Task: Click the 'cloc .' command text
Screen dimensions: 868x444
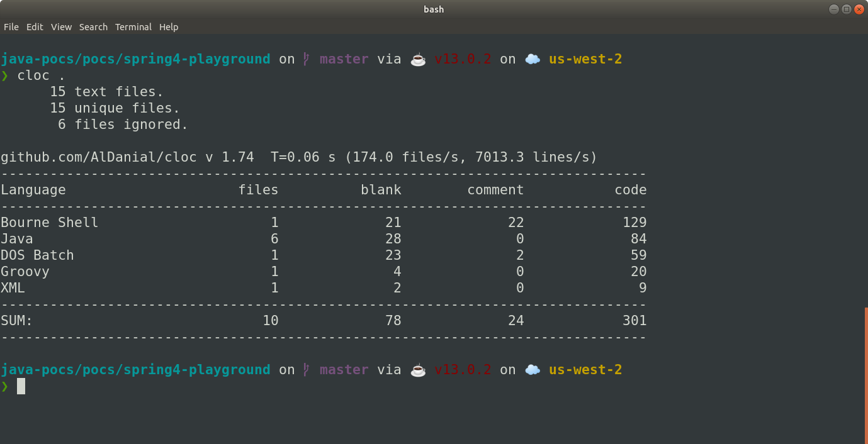Action: [42, 75]
